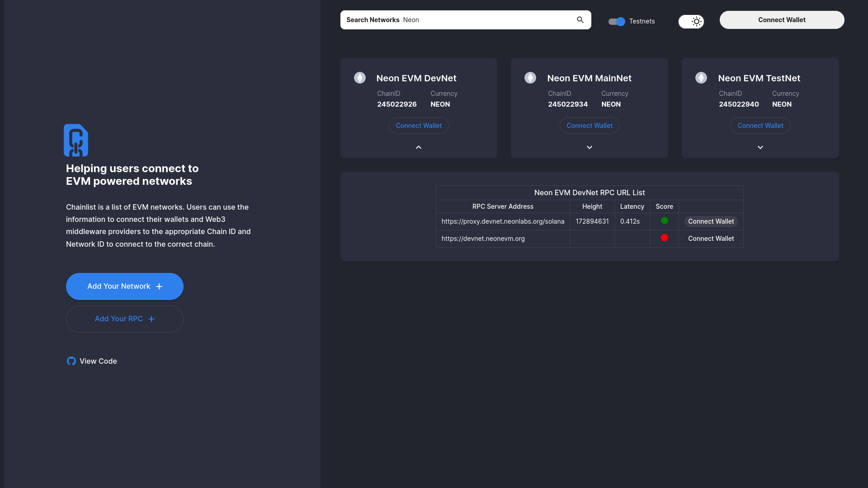Expand the Neon EVM MainNet card
The height and width of the screenshot is (488, 868).
click(589, 147)
